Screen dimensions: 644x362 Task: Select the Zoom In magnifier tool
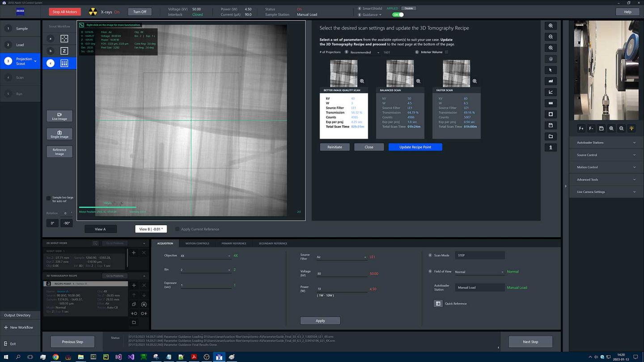551,25
